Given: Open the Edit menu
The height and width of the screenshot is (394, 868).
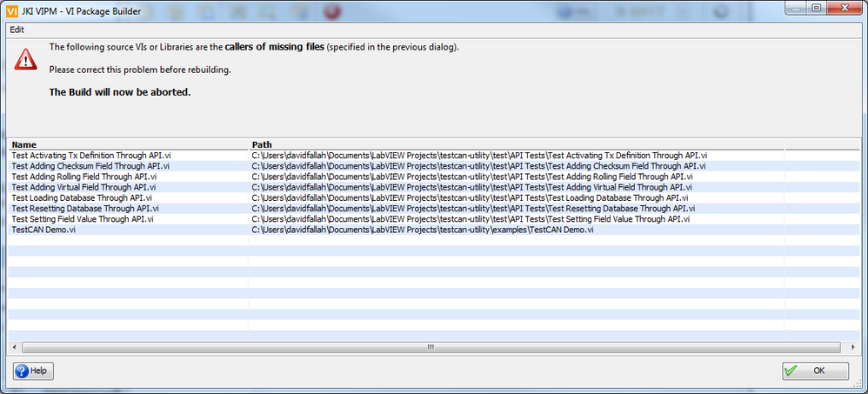Looking at the screenshot, I should coord(17,30).
